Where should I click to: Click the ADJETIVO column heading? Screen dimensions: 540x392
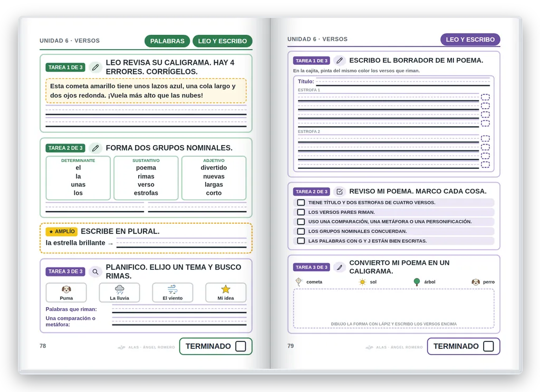214,160
